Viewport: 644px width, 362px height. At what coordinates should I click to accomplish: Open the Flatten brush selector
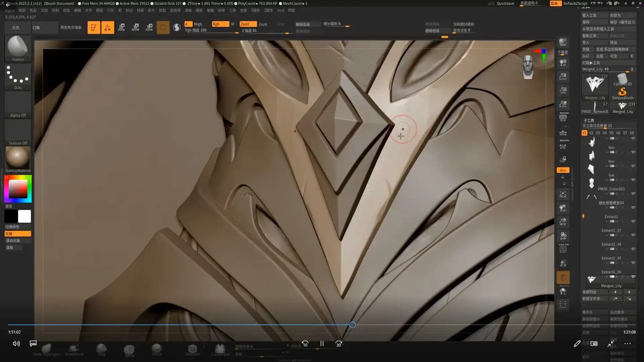point(18,48)
